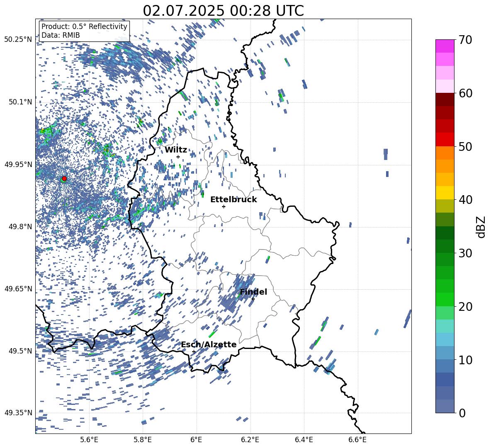Click the colorbar tick label 70
Viewport: 491px width, 448px height.
[x=465, y=40]
